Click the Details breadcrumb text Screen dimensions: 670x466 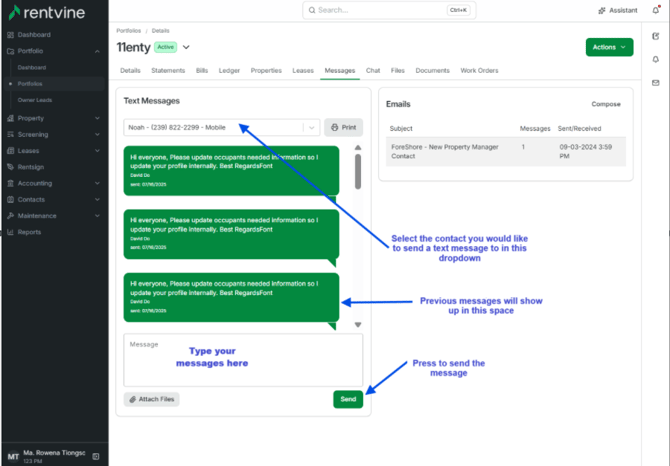click(160, 31)
